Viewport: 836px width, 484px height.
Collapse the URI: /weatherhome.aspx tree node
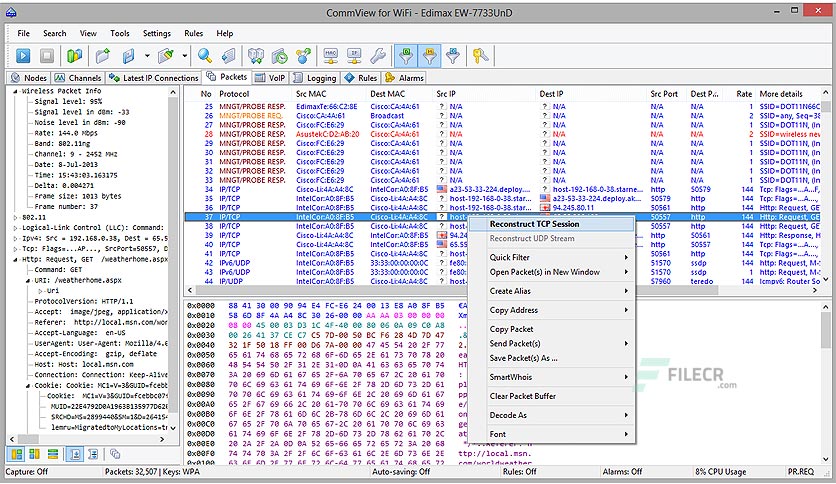tap(28, 280)
